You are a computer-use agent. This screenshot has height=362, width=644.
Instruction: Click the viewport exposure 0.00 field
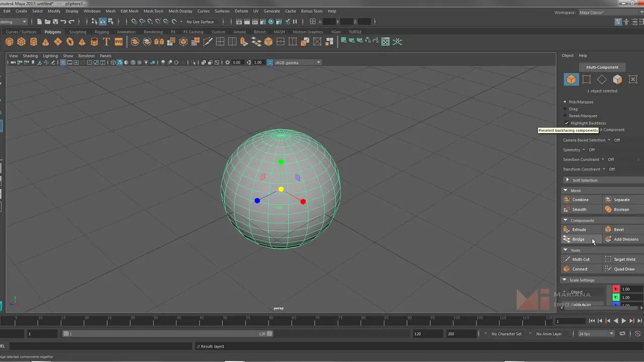(236, 62)
